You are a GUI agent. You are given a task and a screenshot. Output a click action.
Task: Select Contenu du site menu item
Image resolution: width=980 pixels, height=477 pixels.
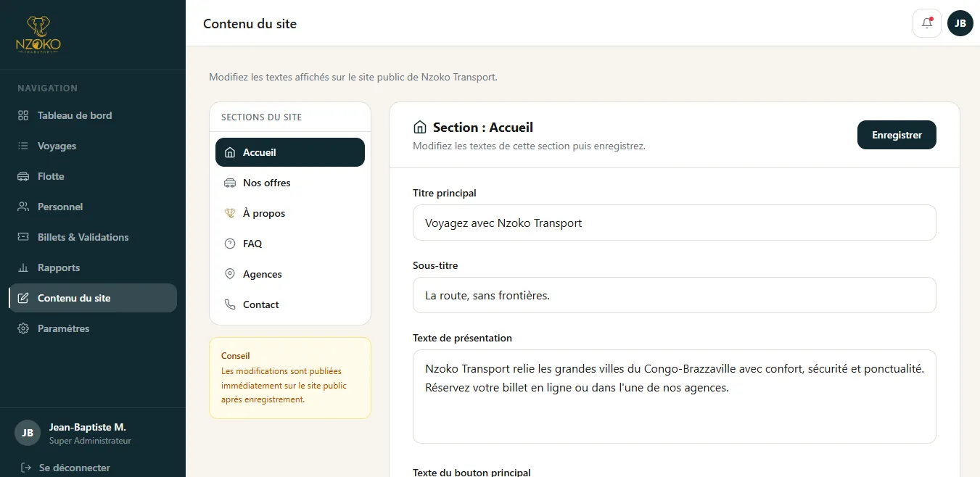pyautogui.click(x=93, y=298)
